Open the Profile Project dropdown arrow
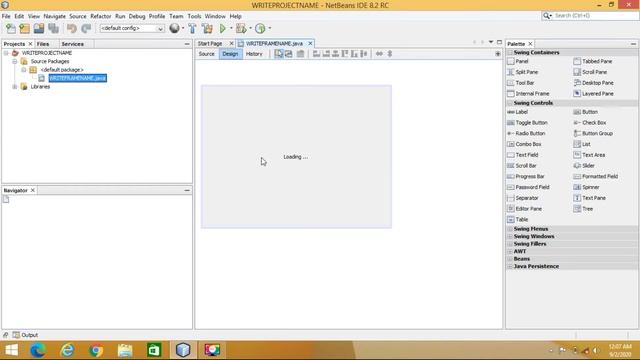 pos(270,28)
